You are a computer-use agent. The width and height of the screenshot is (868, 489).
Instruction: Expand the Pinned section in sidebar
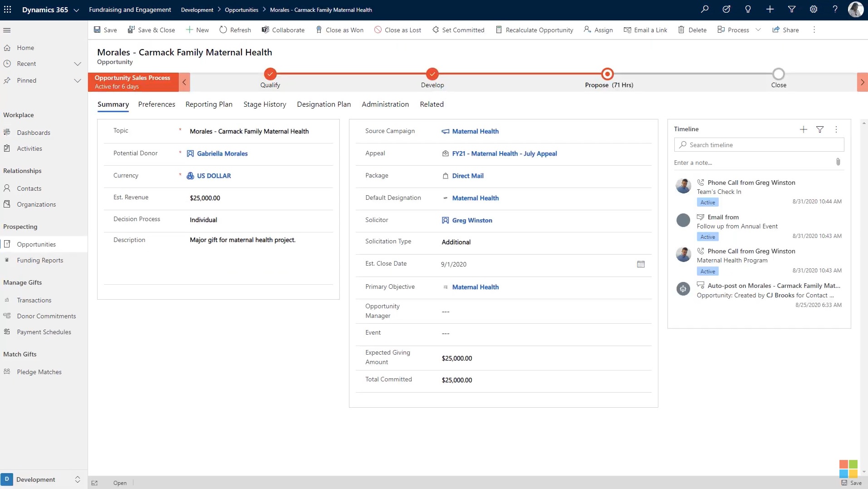point(78,81)
